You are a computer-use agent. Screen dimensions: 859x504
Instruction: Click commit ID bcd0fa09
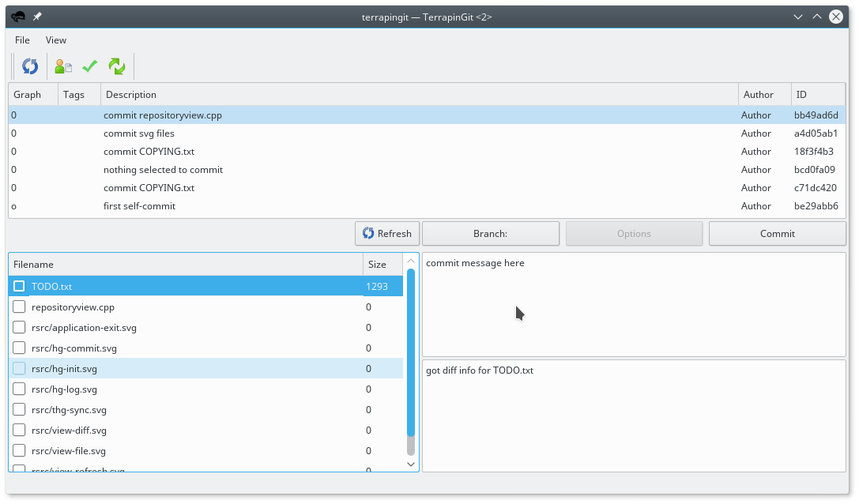tap(816, 170)
